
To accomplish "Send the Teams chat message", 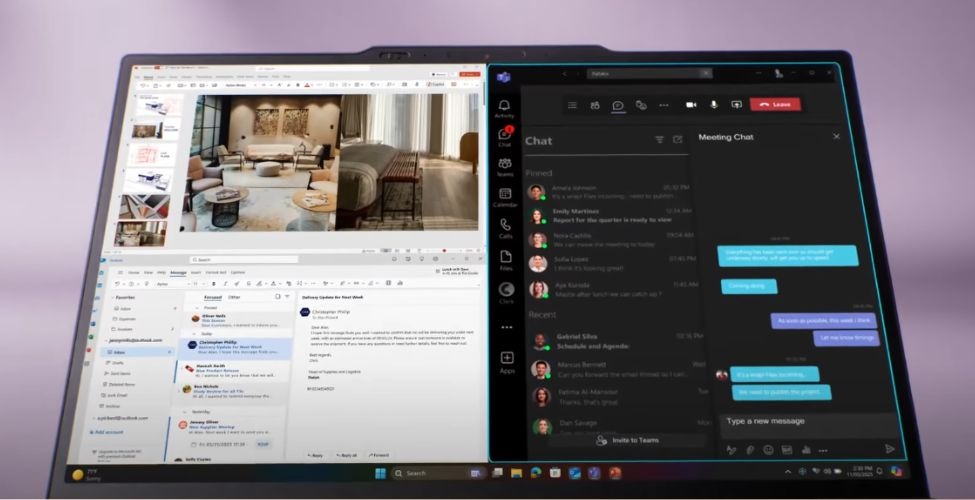I will (x=890, y=448).
